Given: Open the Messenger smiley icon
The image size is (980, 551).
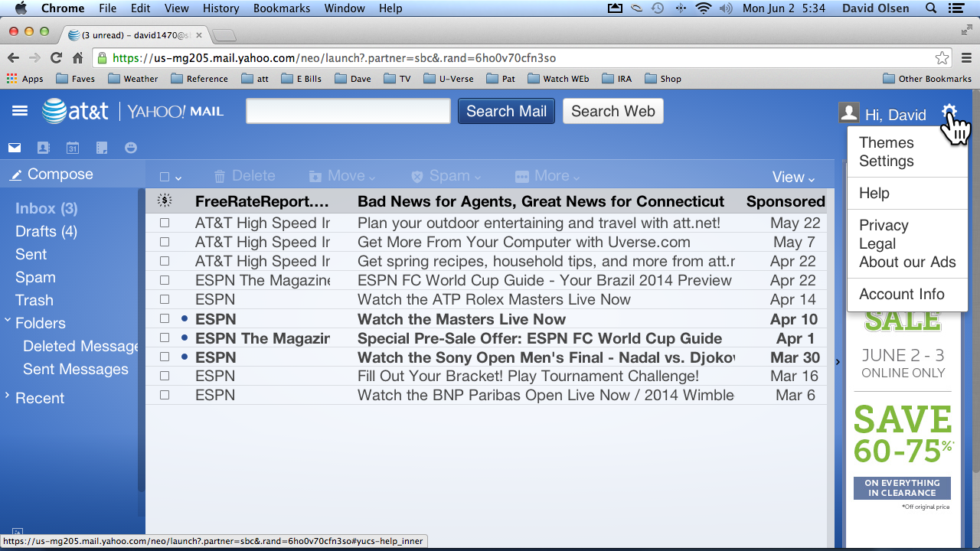Looking at the screenshot, I should point(131,148).
